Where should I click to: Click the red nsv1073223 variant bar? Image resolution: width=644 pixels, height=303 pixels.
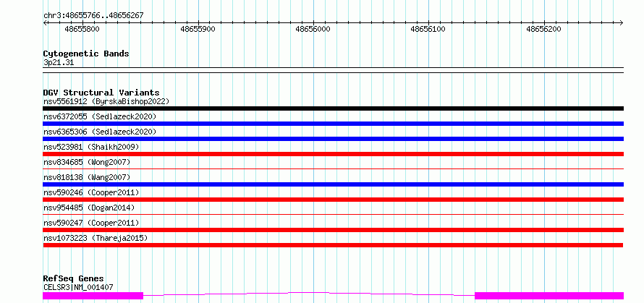pos(333,245)
